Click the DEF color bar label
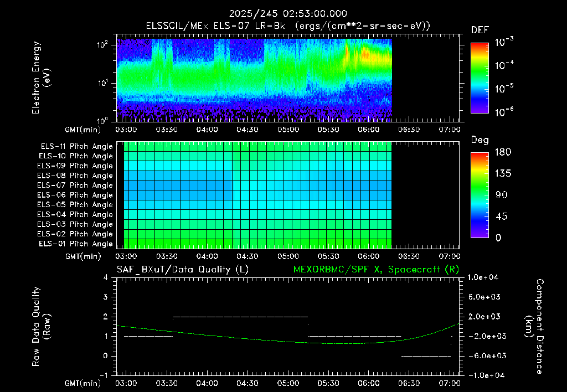The width and height of the screenshot is (567, 392). [x=480, y=30]
